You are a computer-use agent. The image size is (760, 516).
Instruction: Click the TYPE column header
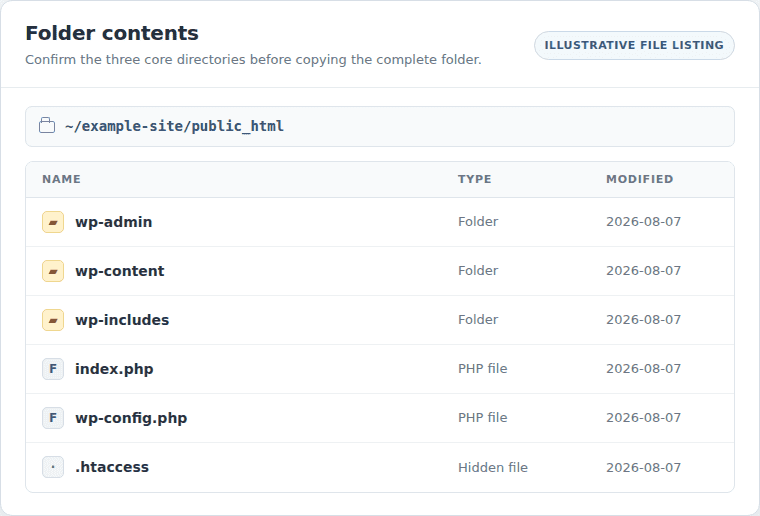[x=475, y=179]
